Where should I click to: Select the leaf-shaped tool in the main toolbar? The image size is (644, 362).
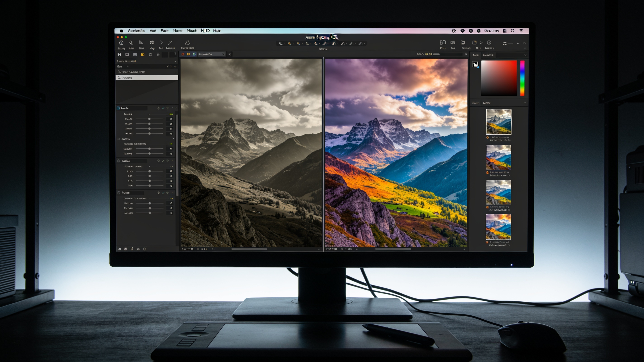(x=131, y=43)
